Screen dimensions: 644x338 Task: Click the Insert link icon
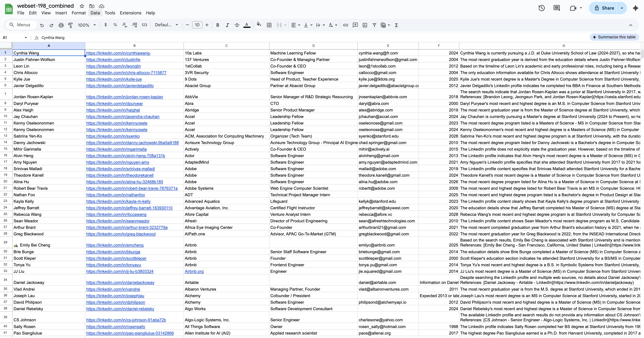[345, 25]
